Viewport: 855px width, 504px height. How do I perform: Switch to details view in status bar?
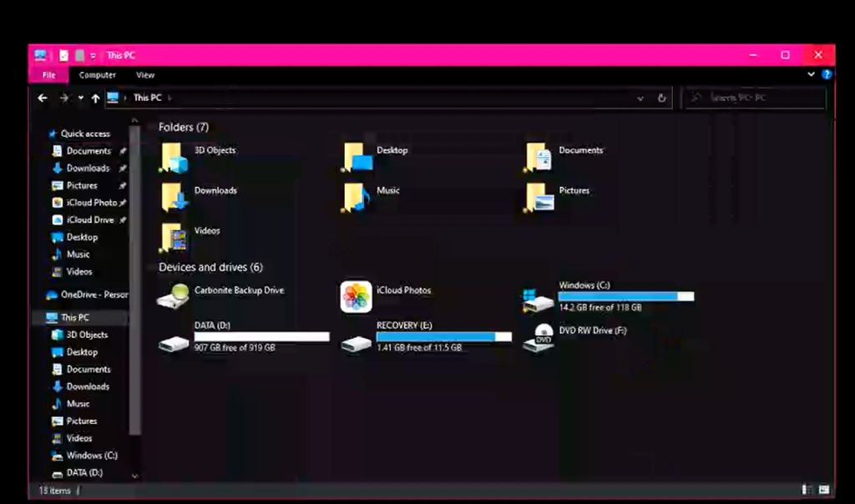pyautogui.click(x=807, y=490)
